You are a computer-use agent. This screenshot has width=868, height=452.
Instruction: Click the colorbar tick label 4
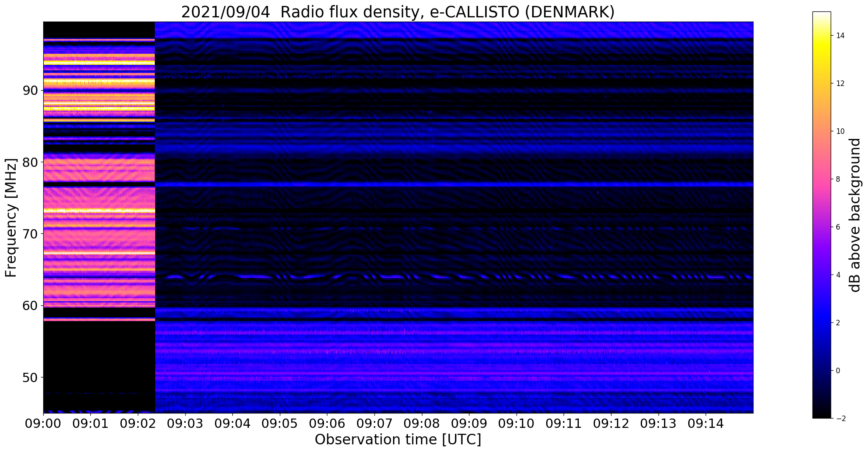(x=838, y=275)
